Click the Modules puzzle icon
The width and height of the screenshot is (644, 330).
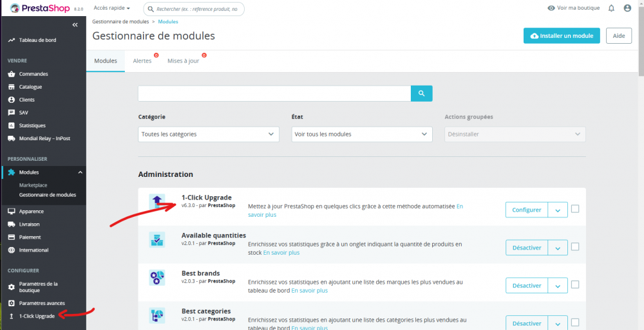tap(12, 172)
